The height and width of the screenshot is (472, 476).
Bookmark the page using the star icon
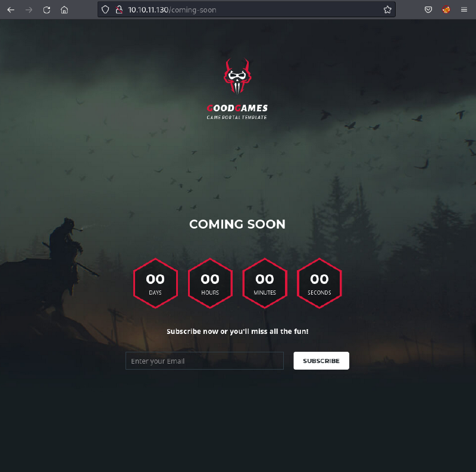387,10
